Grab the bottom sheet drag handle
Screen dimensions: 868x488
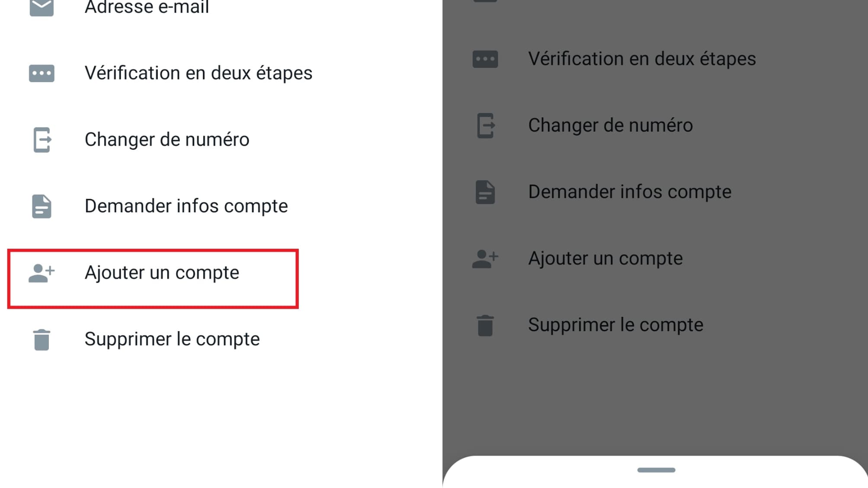coord(656,470)
